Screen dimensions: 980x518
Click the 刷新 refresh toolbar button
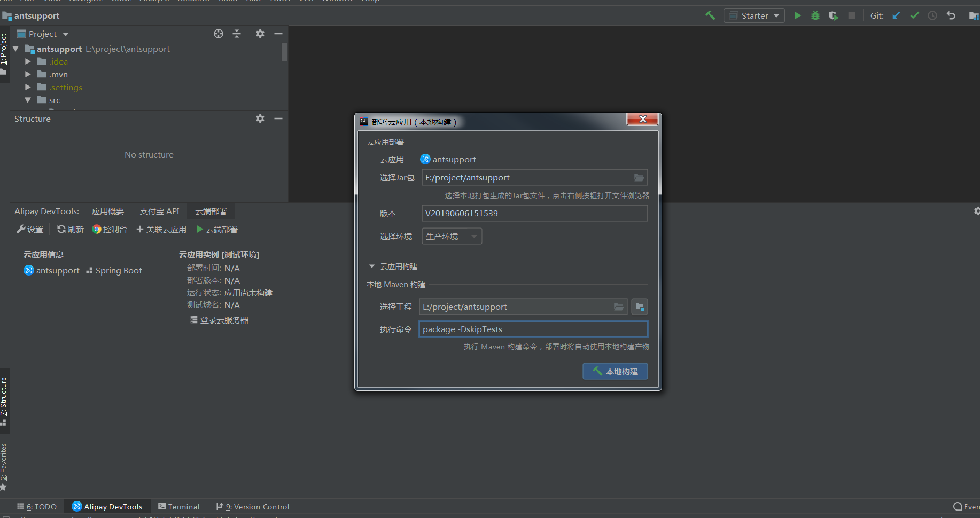pos(71,229)
